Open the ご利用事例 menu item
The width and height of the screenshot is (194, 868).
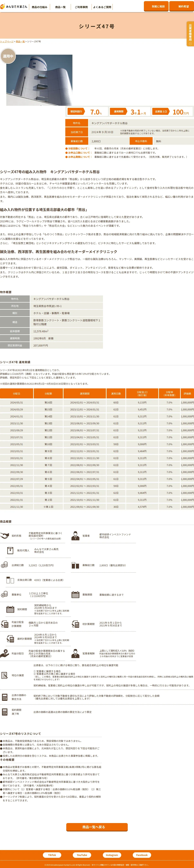click(x=81, y=7)
